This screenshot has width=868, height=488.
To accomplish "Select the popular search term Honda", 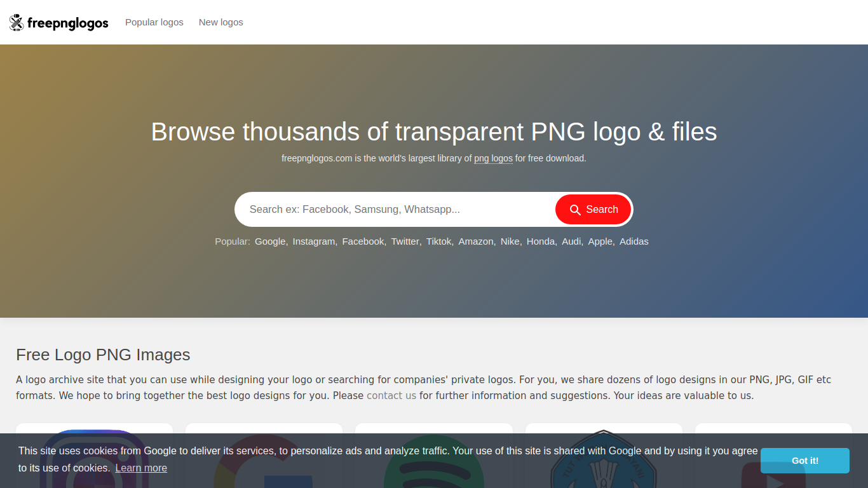I will (541, 241).
